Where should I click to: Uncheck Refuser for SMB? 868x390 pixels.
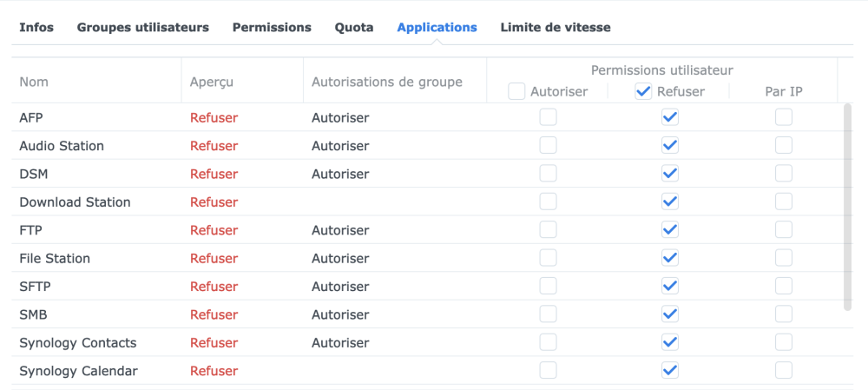[669, 314]
